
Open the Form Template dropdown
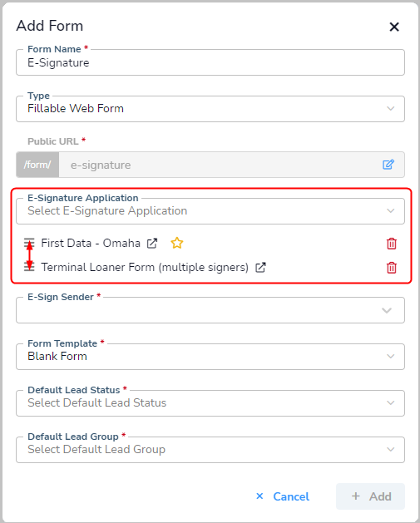[x=210, y=357]
